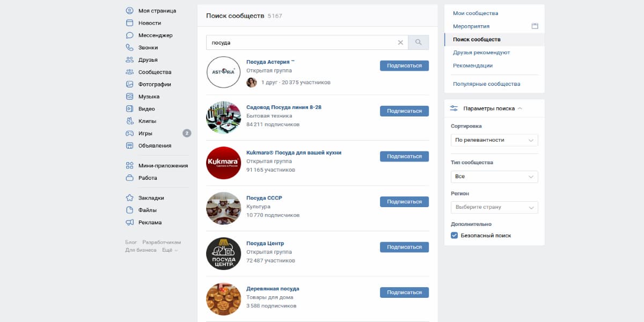Switch to Мои сообщества tab
The image size is (644, 322).
pyautogui.click(x=475, y=13)
